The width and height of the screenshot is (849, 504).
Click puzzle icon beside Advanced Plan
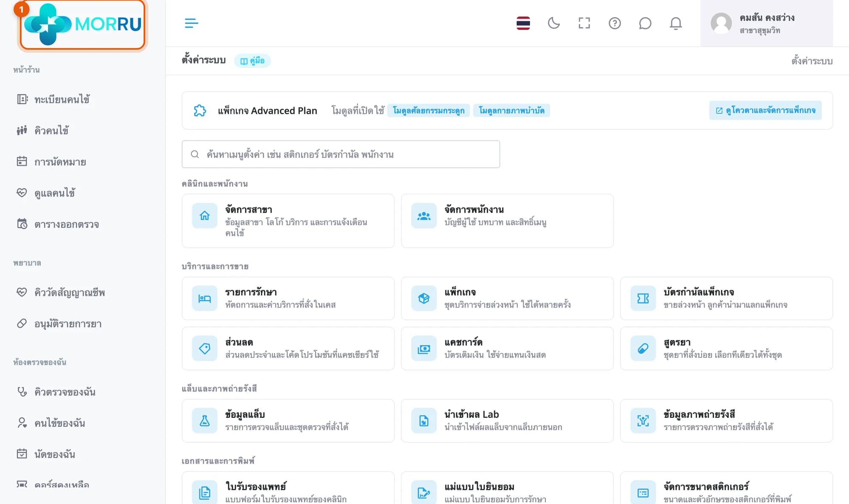coord(200,111)
